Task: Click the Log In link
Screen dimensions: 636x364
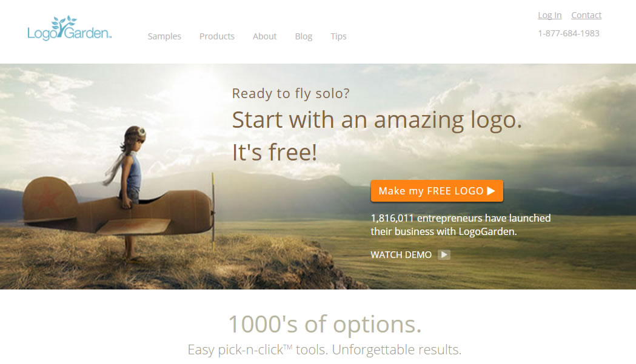Action: (x=550, y=15)
